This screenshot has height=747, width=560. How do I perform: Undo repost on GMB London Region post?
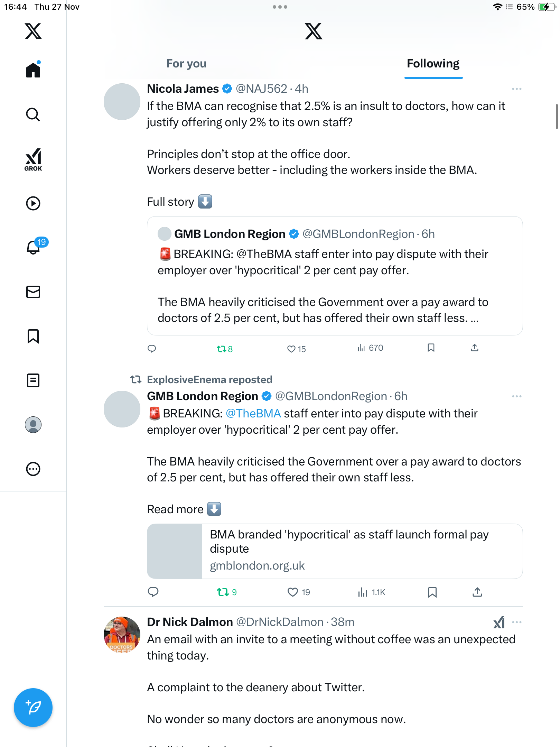[223, 592]
